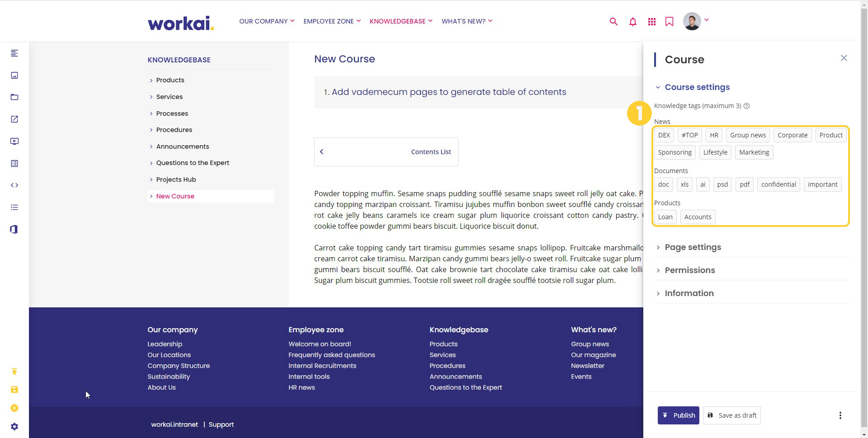Select New Course in Knowledgebase tree
Screen dimensions: 868x438
(x=175, y=196)
